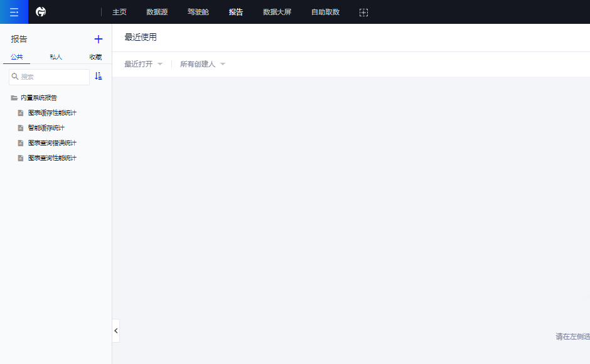Image resolution: width=590 pixels, height=364 pixels.
Task: Select the 报告 navigation item
Action: coord(236,12)
